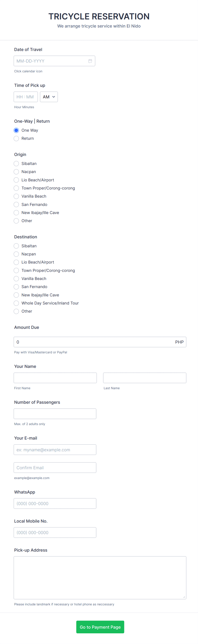Choose Nacpan as the Origin

pyautogui.click(x=16, y=172)
